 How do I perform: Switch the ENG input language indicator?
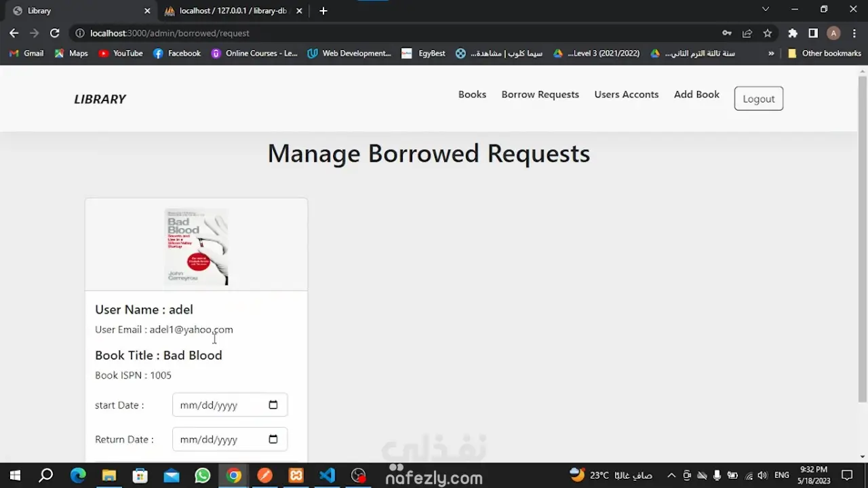point(782,475)
